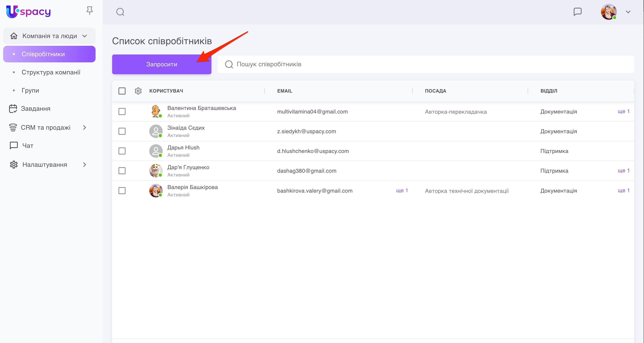Open global search magnifier icon
The image size is (644, 343).
[120, 12]
